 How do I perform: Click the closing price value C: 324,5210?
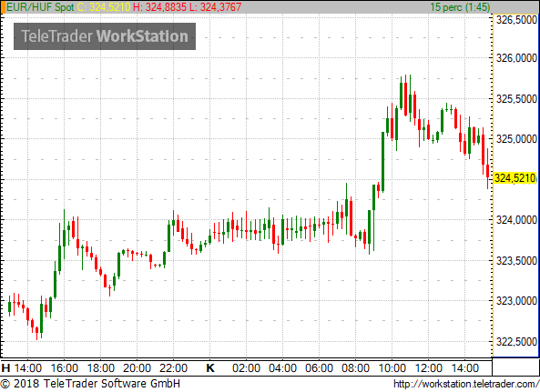tap(103, 7)
